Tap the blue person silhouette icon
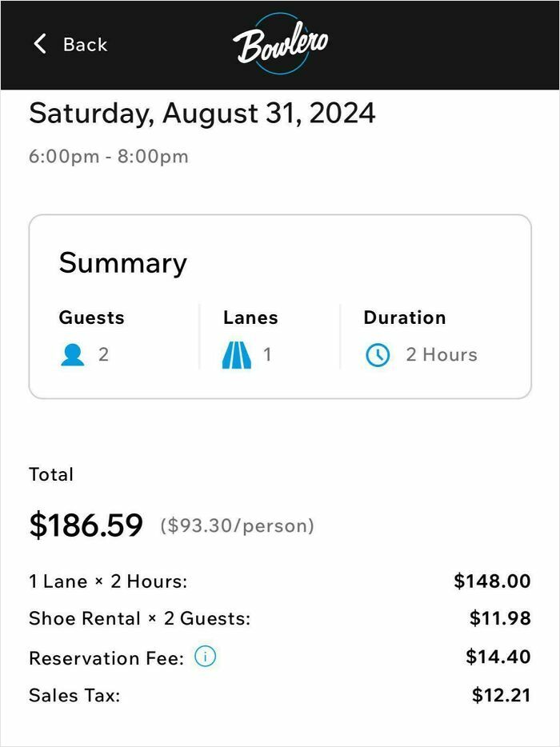This screenshot has height=747, width=560. 74,354
